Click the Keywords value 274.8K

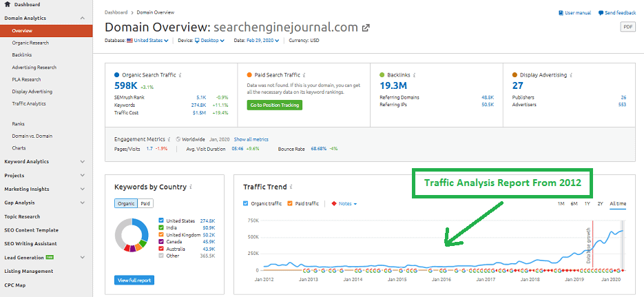200,105
